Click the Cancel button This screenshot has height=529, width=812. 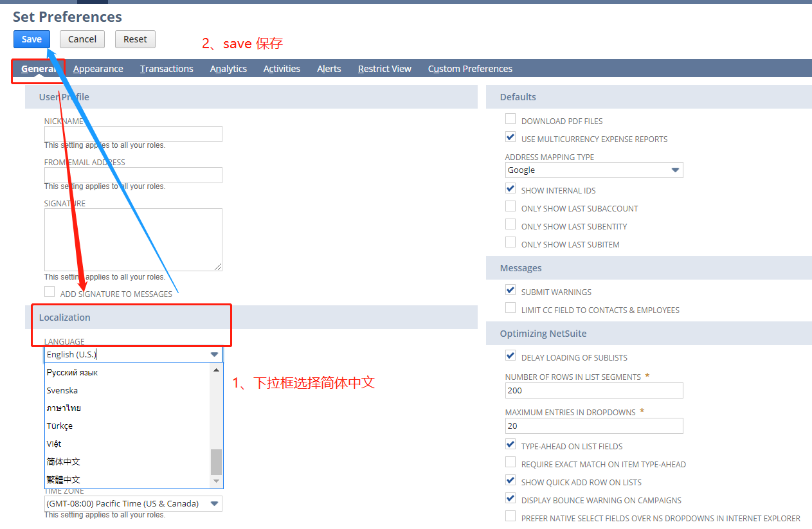[82, 39]
